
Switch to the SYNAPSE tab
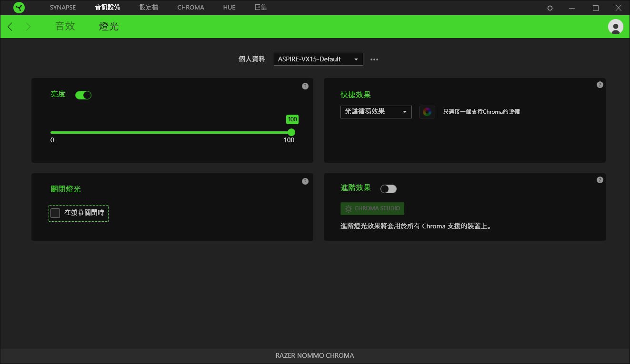click(x=63, y=8)
